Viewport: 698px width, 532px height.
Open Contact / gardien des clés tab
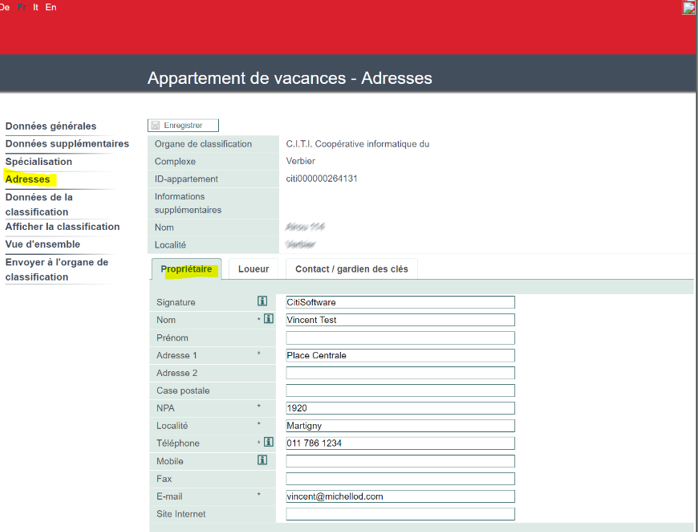[351, 269]
